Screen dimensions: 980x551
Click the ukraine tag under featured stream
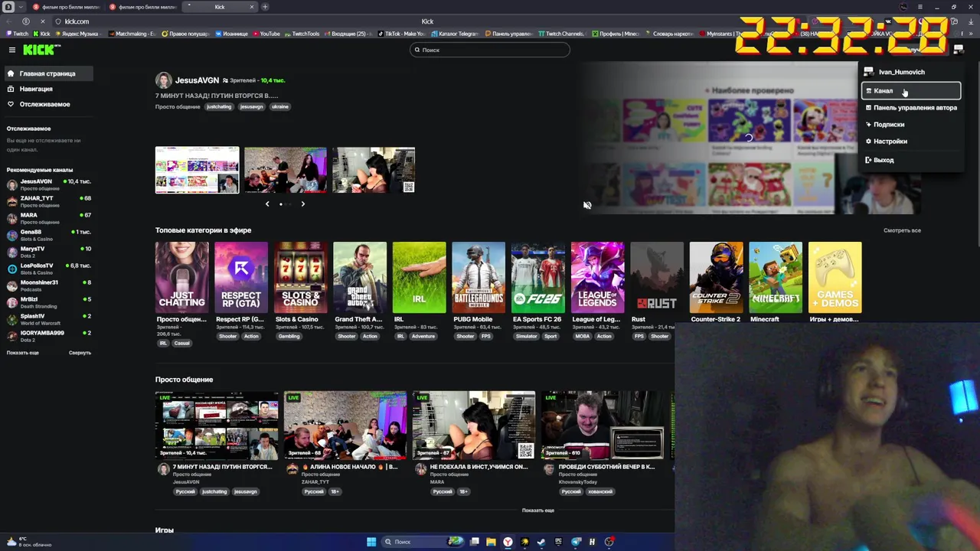pos(280,106)
